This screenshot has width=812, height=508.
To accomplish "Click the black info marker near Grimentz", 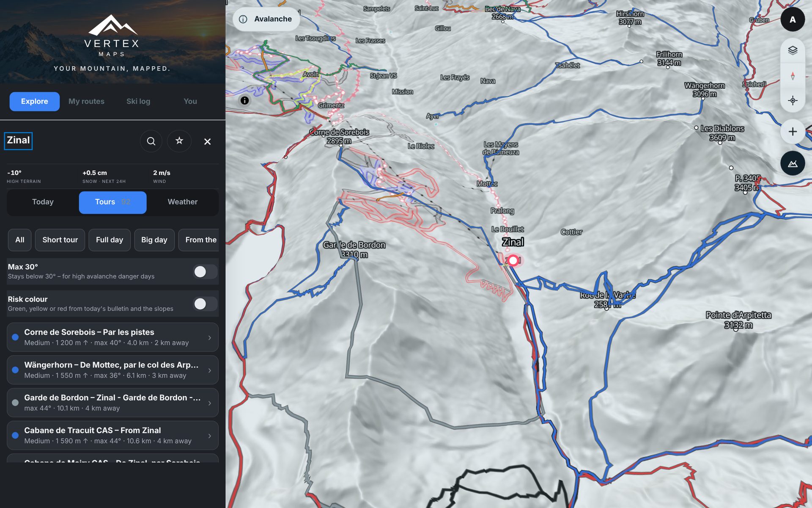I will pos(244,100).
